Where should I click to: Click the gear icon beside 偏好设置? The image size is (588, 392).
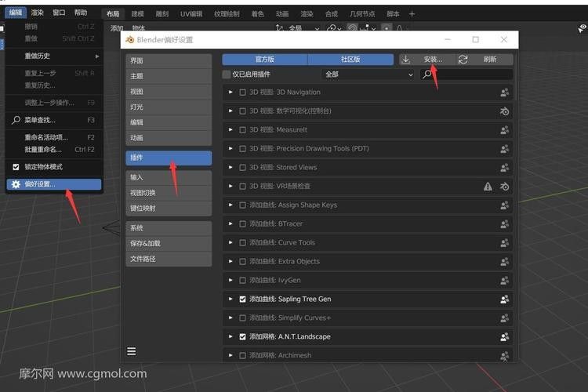(x=16, y=184)
